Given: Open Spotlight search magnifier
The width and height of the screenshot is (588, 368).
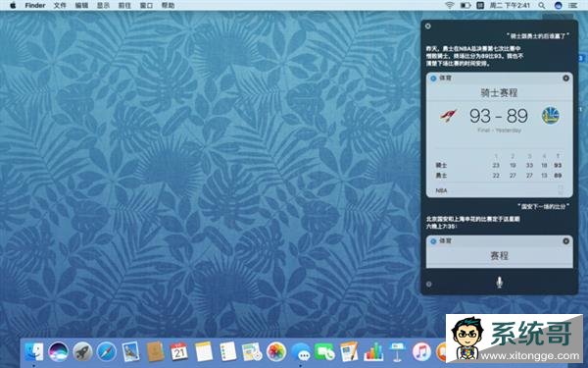Looking at the screenshot, I should (542, 5).
